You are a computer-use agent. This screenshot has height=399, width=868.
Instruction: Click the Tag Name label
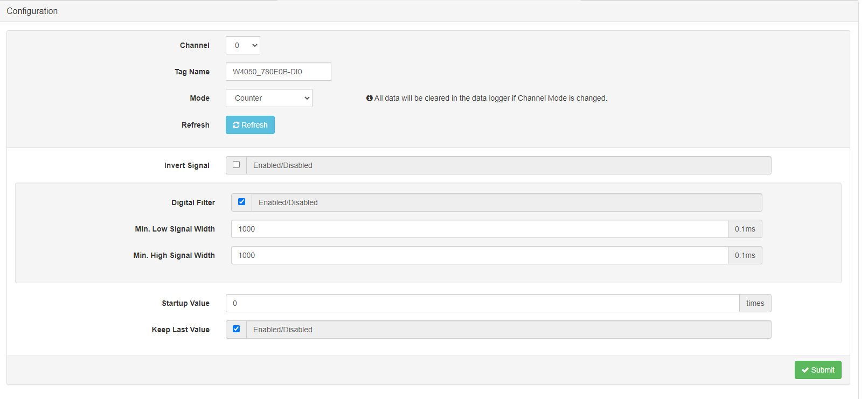click(x=192, y=72)
